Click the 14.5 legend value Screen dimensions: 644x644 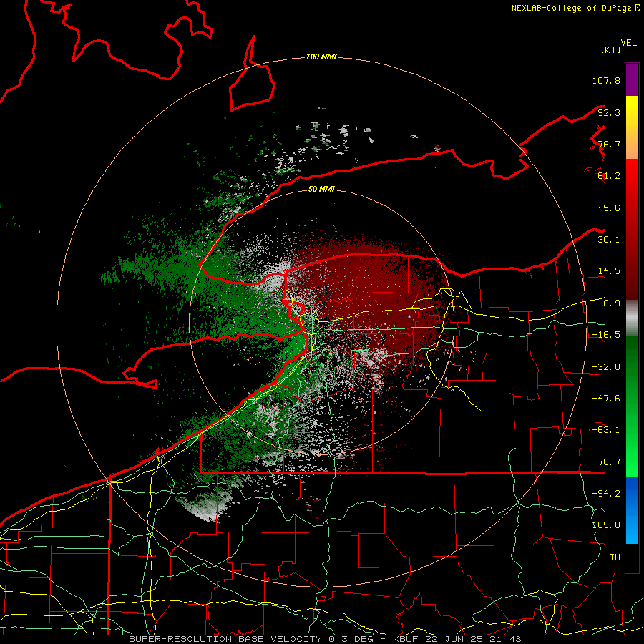click(609, 271)
